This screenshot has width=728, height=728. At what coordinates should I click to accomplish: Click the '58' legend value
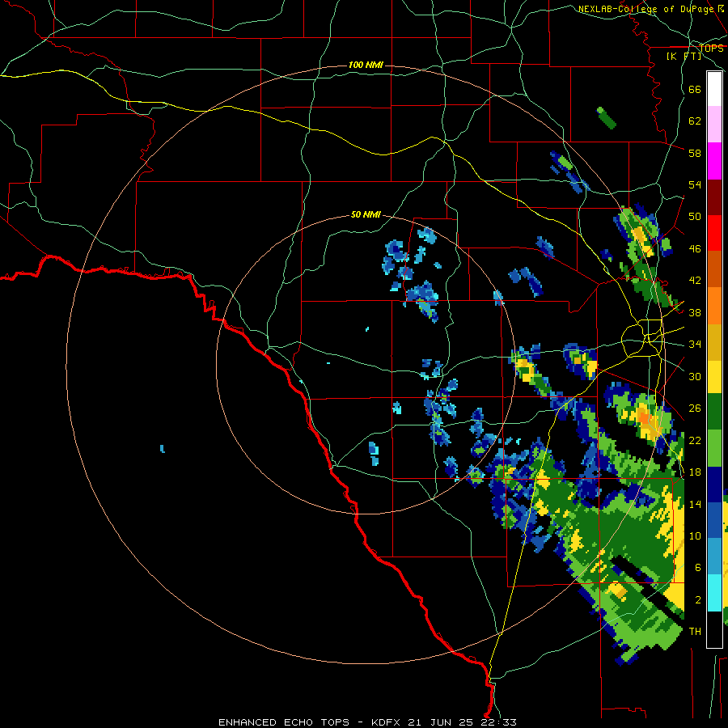coord(695,153)
